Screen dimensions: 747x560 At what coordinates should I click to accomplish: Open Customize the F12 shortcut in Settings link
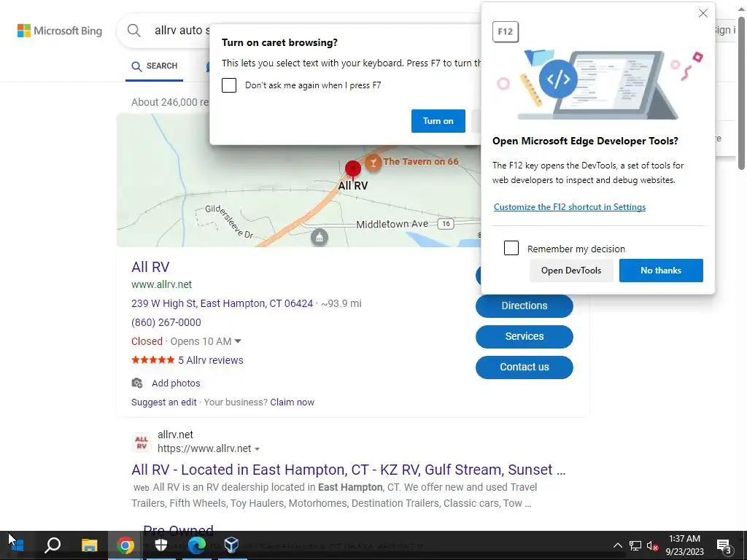(x=569, y=207)
